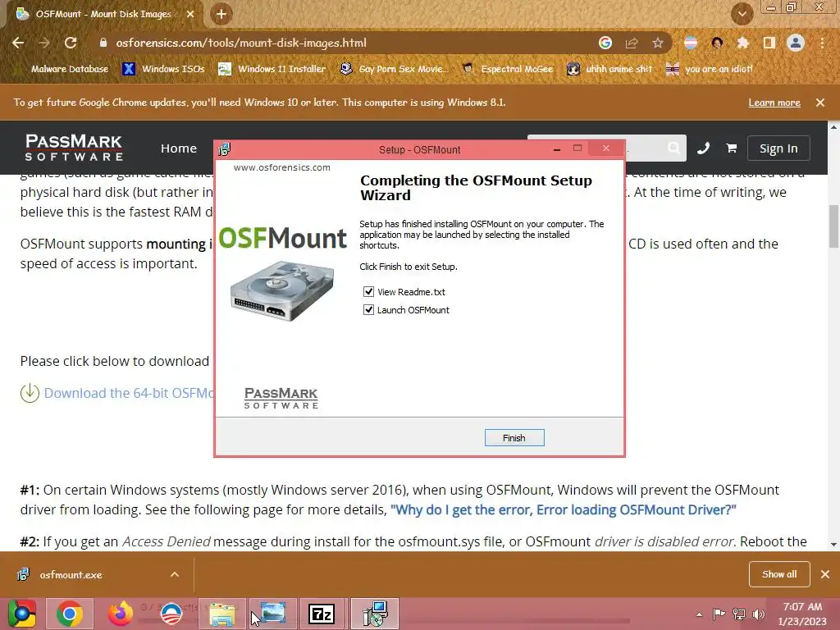Toggle the Chrome side panel icon
The image size is (840, 630).
click(769, 43)
